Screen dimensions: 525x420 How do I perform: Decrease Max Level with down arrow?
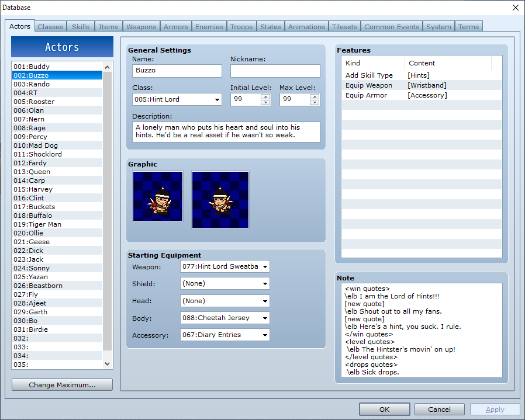tap(315, 102)
